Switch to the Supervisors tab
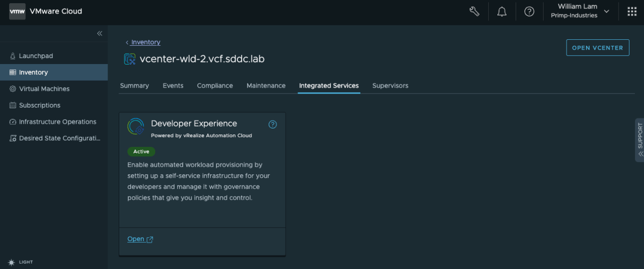The height and width of the screenshot is (269, 644). click(x=390, y=86)
